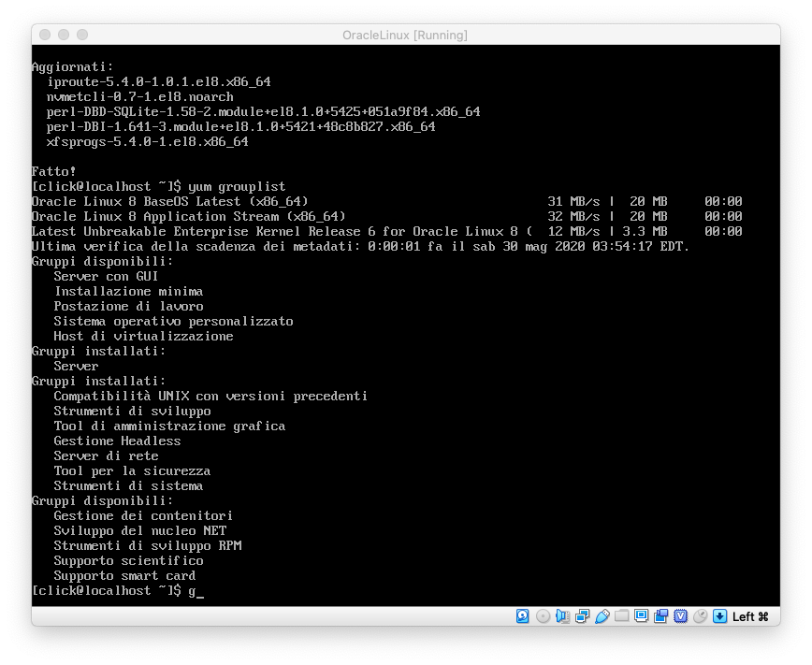The image size is (812, 665).
Task: Click the optical disc drive icon
Action: (543, 615)
